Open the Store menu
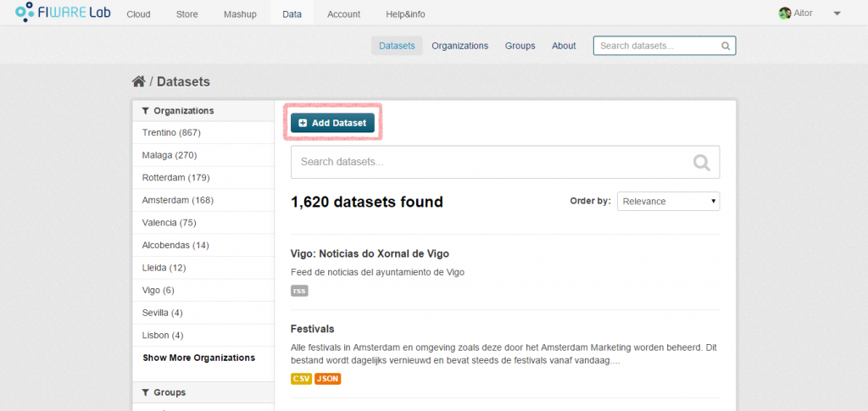The image size is (868, 411). coord(187,14)
